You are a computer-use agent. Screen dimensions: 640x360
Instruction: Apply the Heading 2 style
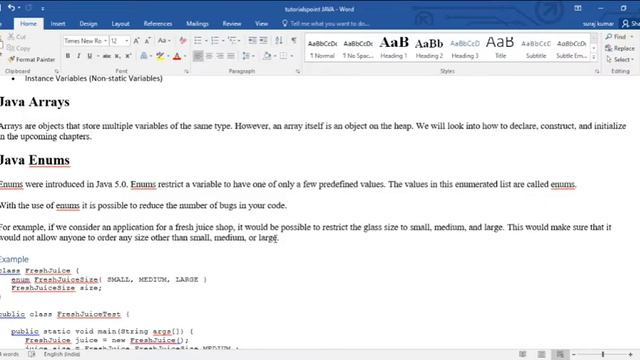[x=429, y=47]
